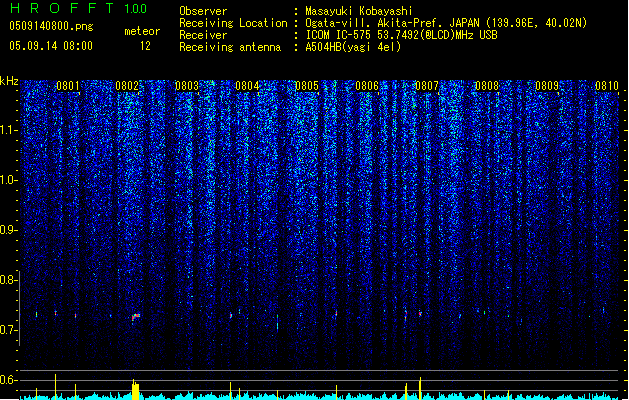Click the large bright meteor echo below 0802
This screenshot has height=400, width=629.
click(x=136, y=317)
